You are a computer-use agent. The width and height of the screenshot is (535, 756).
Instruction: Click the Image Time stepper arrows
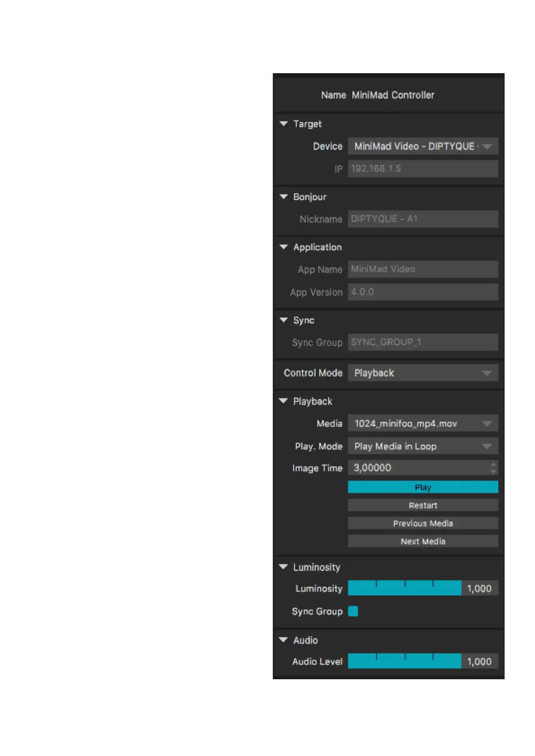(x=493, y=468)
